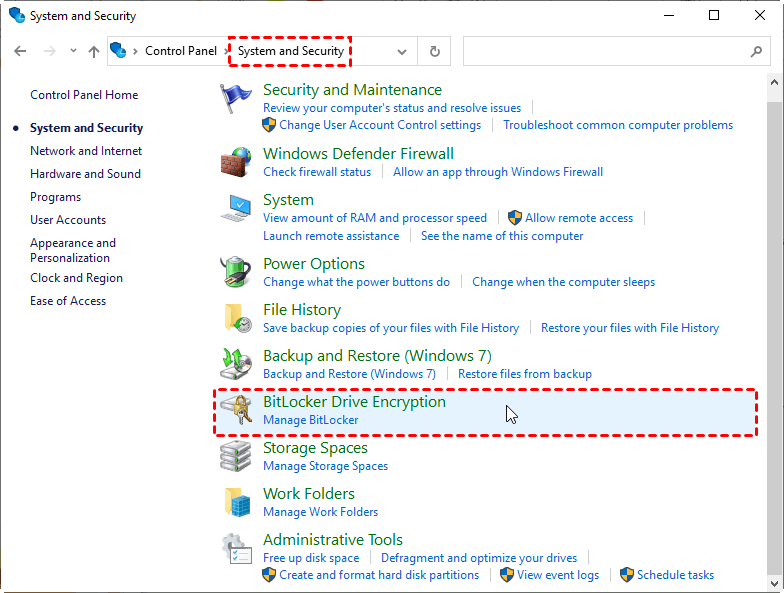Click Review your computer's status link

[392, 108]
